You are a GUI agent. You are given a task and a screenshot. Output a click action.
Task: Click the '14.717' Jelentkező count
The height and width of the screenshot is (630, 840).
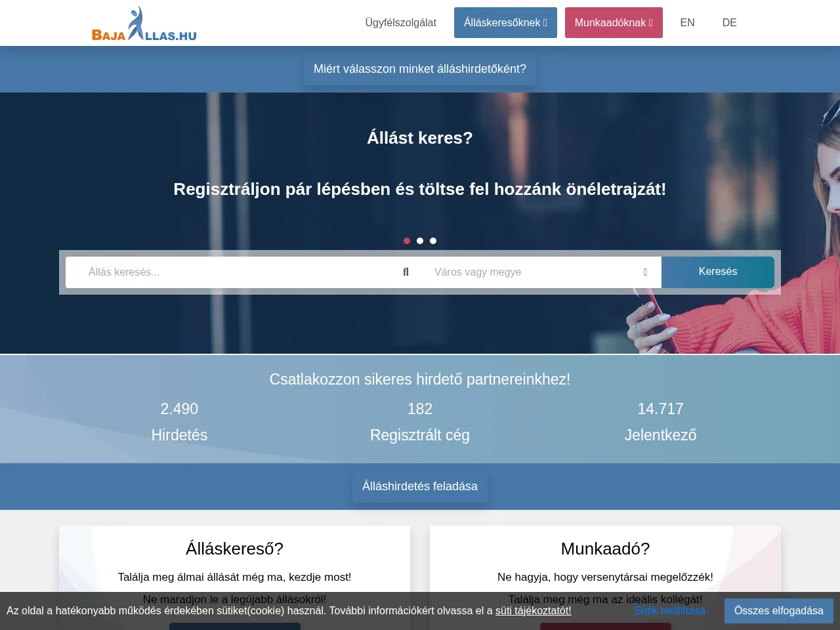pos(661,409)
